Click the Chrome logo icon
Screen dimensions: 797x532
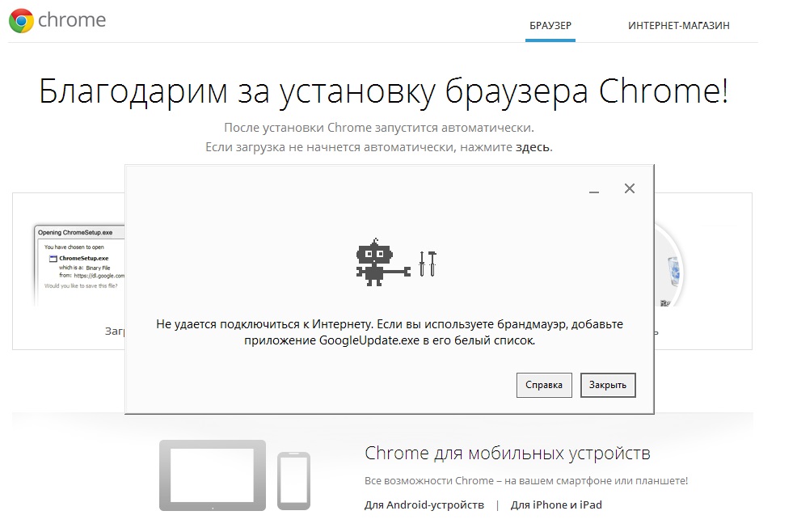[x=21, y=21]
